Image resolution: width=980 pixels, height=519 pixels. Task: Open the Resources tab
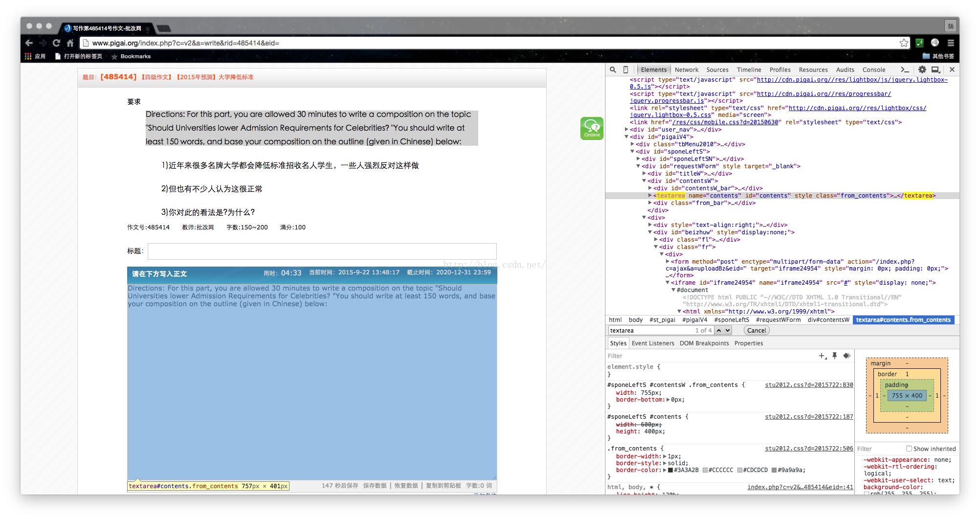813,70
